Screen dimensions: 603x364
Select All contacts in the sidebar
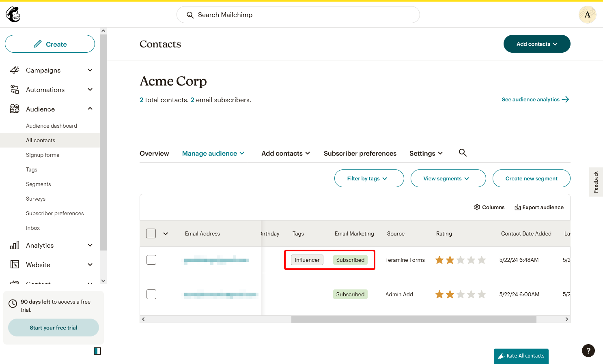(41, 140)
